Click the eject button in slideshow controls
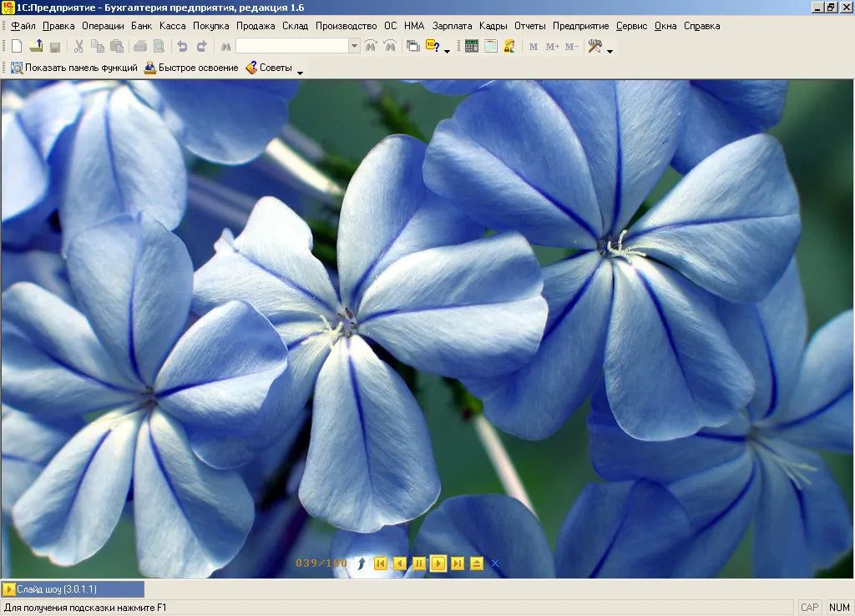Image resolution: width=855 pixels, height=616 pixels. click(x=477, y=563)
